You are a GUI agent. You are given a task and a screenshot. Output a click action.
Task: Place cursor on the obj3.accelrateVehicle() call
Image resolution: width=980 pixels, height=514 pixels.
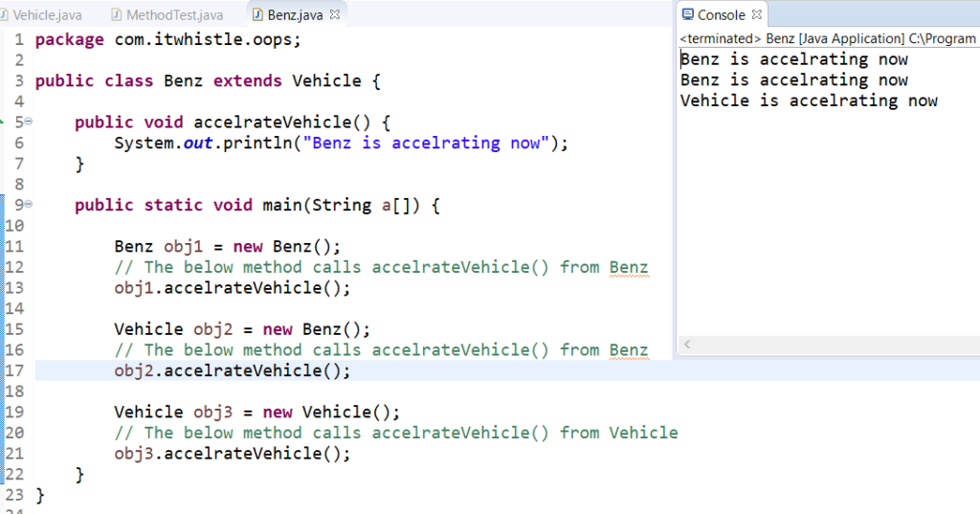(233, 454)
